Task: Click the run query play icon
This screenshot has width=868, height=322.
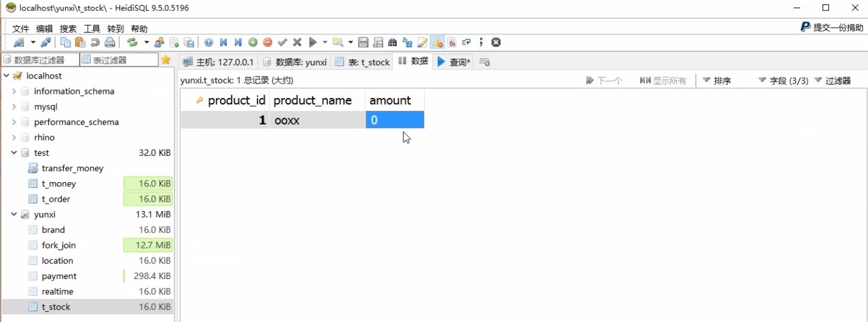Action: pos(313,42)
